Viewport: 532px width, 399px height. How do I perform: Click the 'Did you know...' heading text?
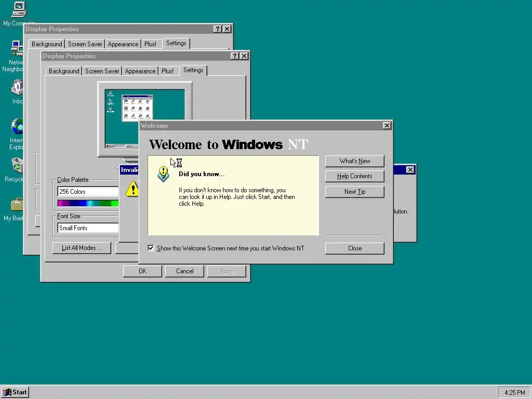[202, 174]
